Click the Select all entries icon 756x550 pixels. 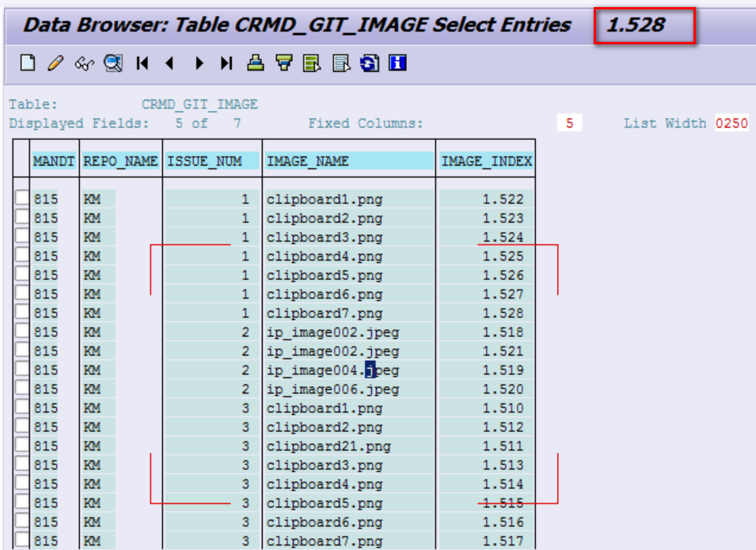312,63
